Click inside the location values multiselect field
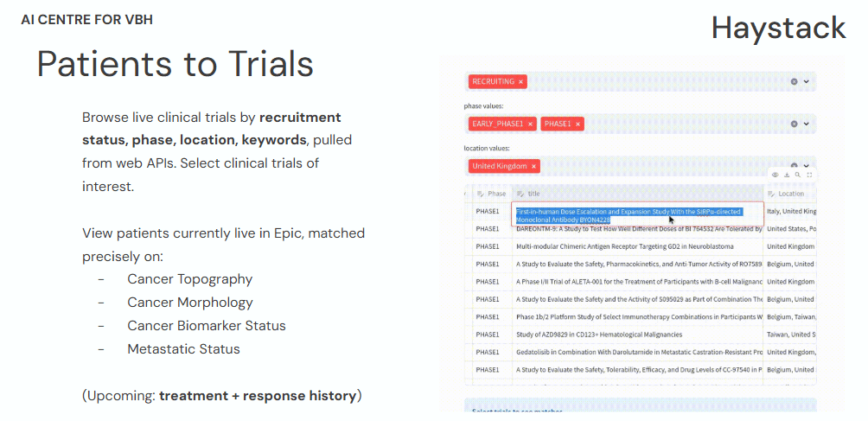The width and height of the screenshot is (868, 421). 657,166
